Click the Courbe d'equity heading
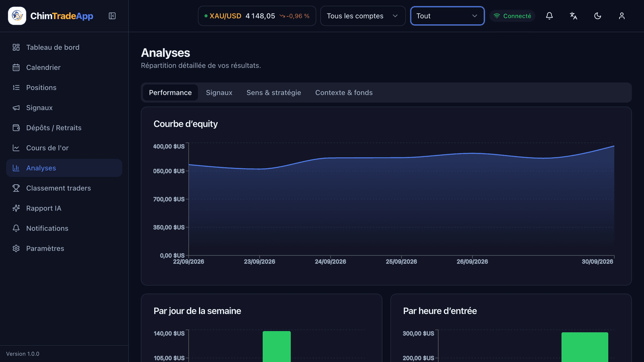Image resolution: width=644 pixels, height=362 pixels. 185,124
